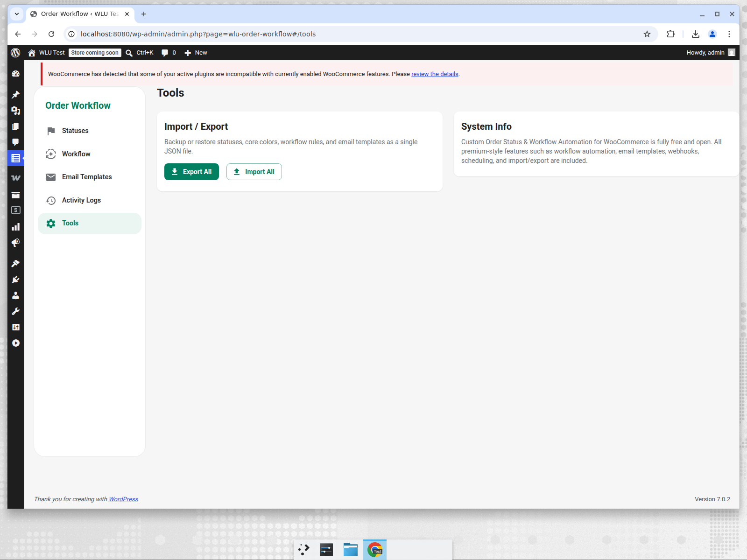Click the Store coming soon badge
The image size is (747, 560).
[95, 53]
